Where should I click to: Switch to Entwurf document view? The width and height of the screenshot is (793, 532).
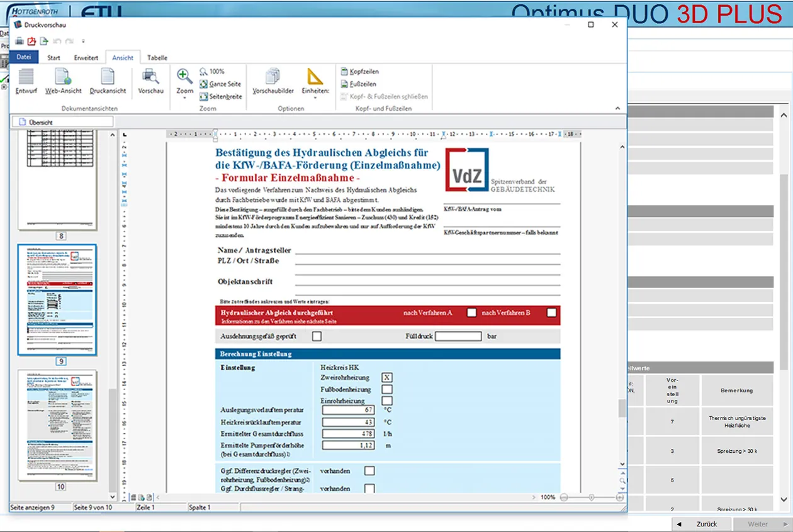[x=26, y=81]
